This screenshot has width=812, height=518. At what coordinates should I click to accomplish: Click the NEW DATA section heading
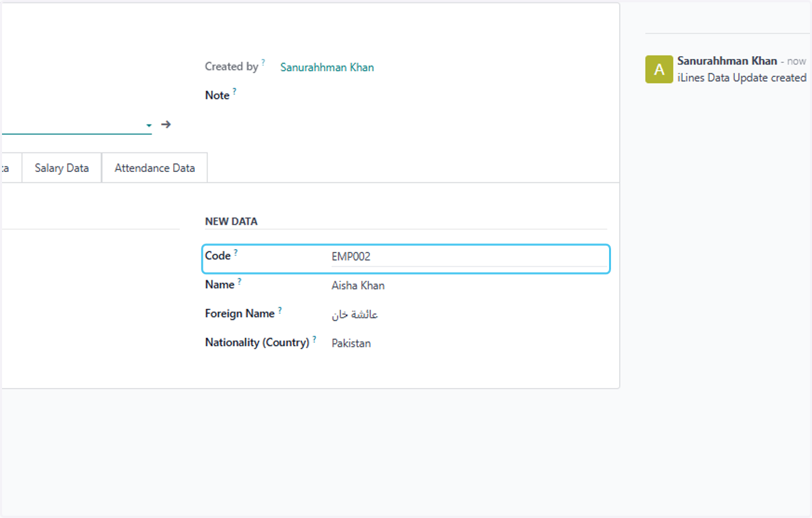(231, 221)
